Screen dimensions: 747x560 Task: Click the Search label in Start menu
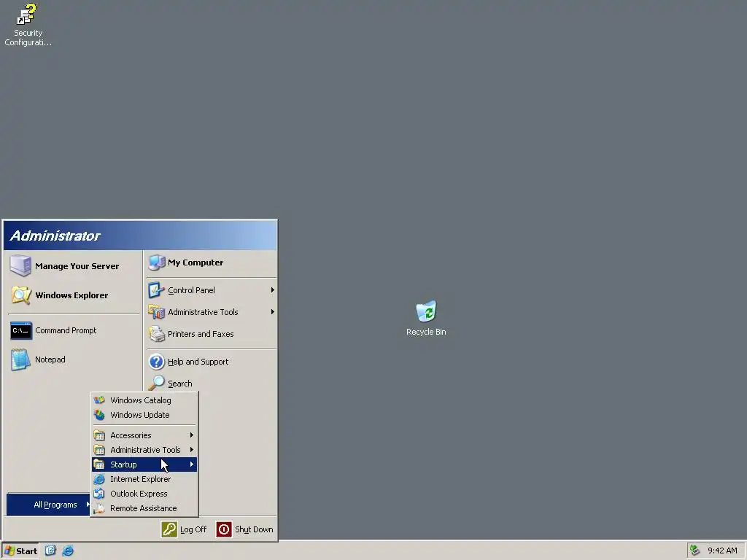[x=180, y=384]
